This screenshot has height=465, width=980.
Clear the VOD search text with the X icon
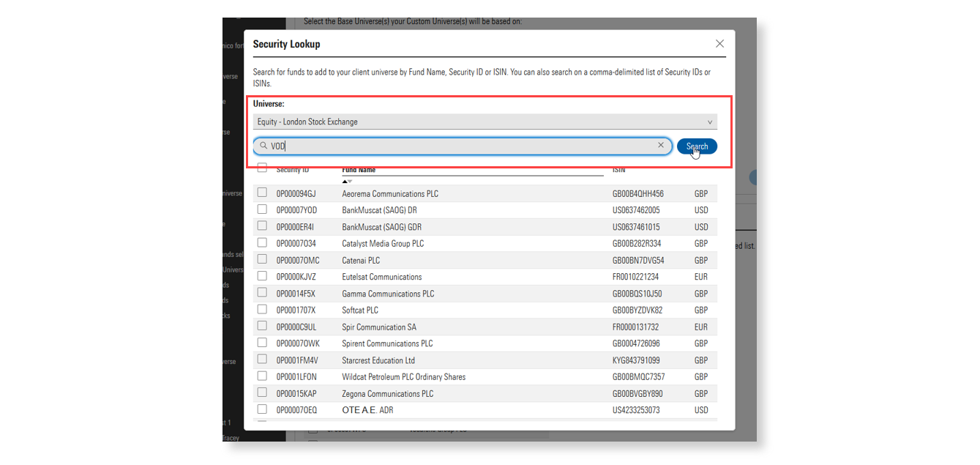pos(660,146)
